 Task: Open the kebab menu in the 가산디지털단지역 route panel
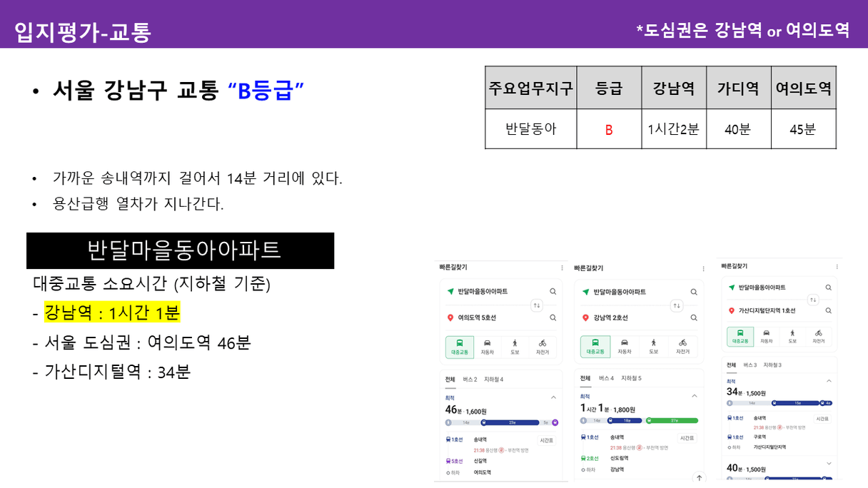pos(837,266)
